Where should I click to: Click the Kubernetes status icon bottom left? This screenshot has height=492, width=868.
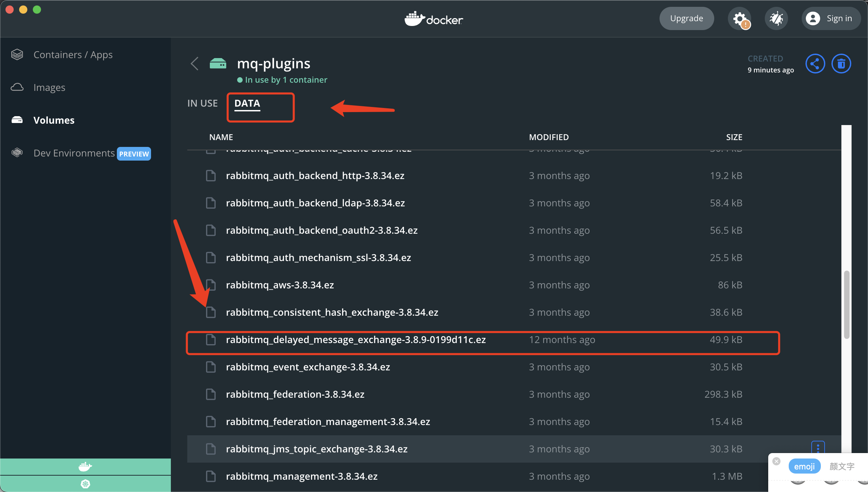click(85, 484)
